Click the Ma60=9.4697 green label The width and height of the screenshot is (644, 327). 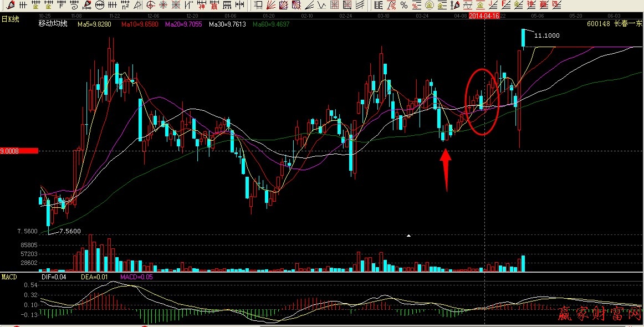(x=271, y=24)
